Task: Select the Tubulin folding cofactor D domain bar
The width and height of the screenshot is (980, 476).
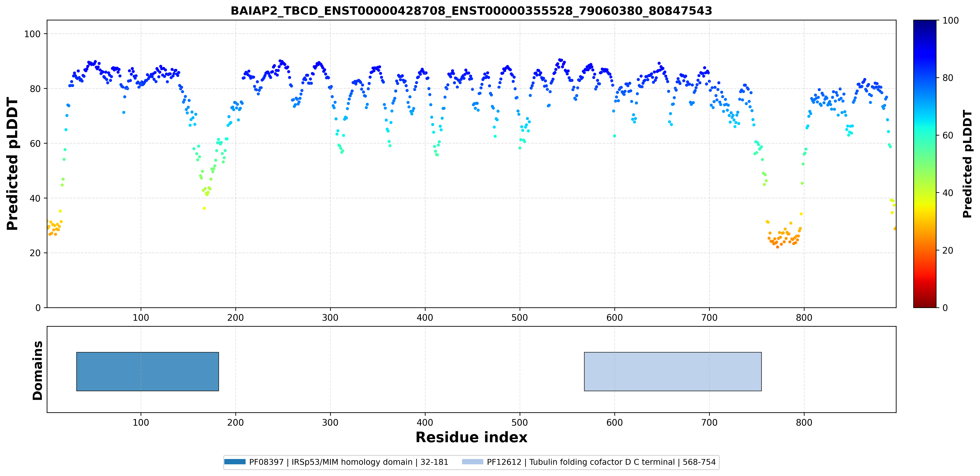Action: coord(673,371)
